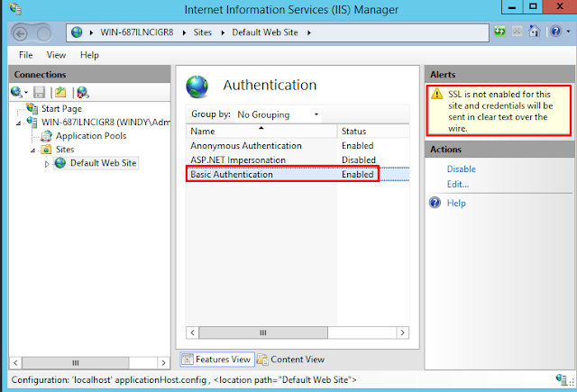This screenshot has width=577, height=392.
Task: Click the authentication list scroll left arrow
Action: (x=192, y=333)
